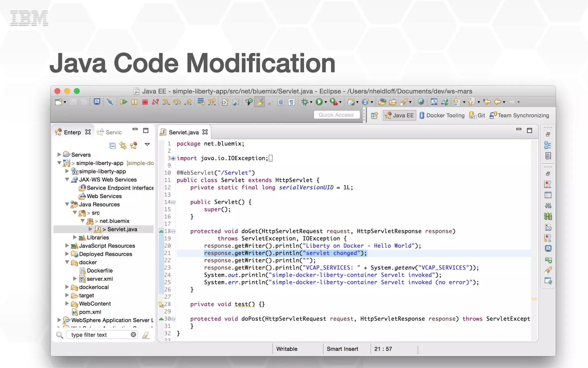Click the Last Edit Location icon
Viewport: 588px width, 368px height.
pyautogui.click(x=487, y=102)
